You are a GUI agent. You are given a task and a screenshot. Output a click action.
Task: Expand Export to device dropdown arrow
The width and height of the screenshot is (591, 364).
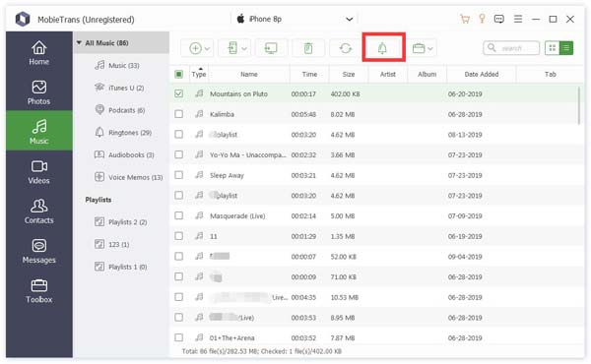(x=244, y=48)
